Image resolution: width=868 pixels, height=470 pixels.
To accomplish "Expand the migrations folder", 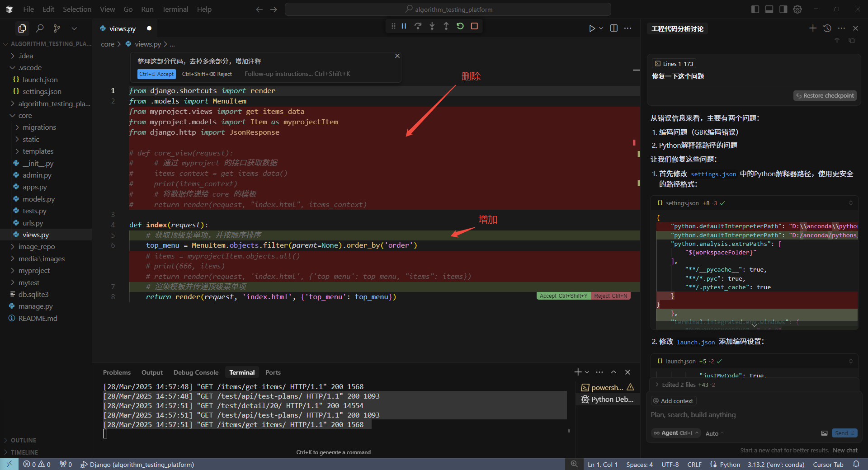I will tap(39, 127).
